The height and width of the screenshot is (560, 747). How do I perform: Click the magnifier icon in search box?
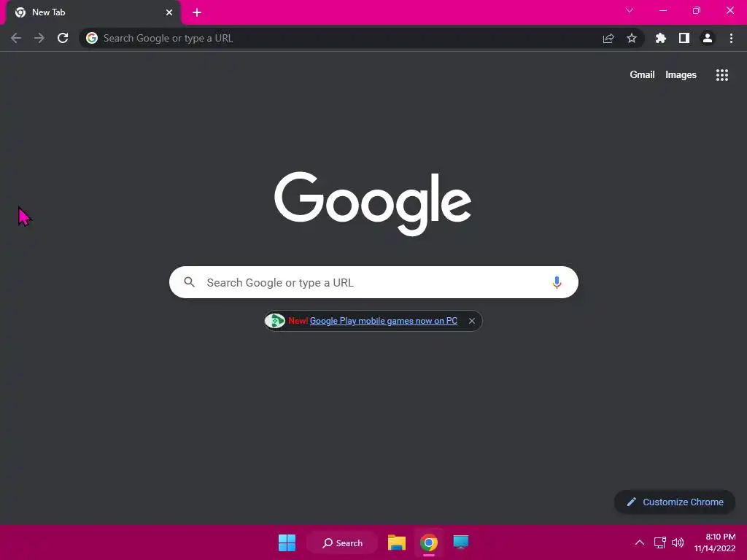[190, 282]
